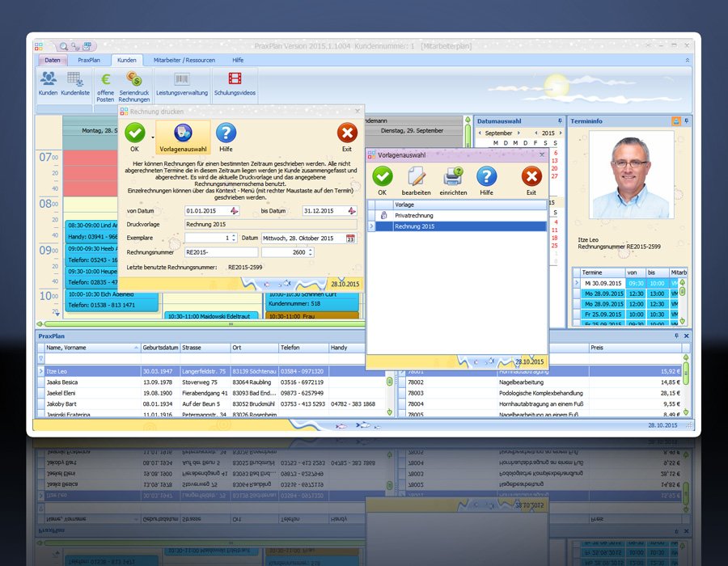This screenshot has height=566, width=728.
Task: Click the PraxPlan application logo icon
Action: tap(39, 46)
